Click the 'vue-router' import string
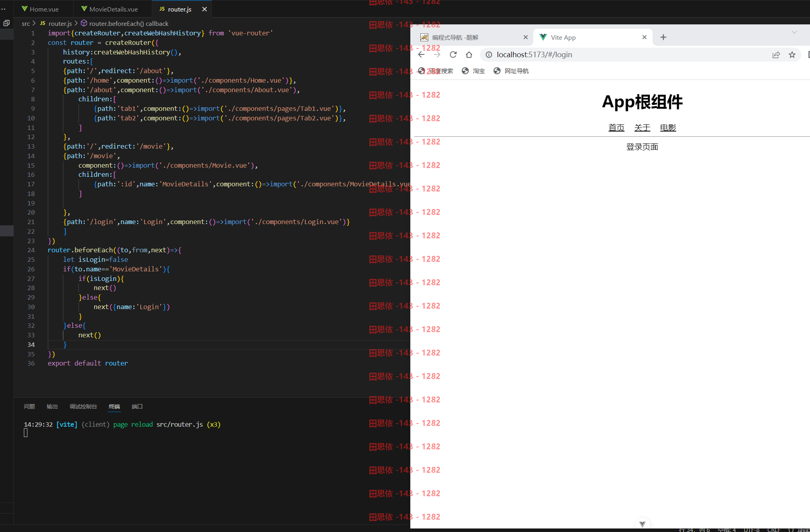 tap(251, 33)
